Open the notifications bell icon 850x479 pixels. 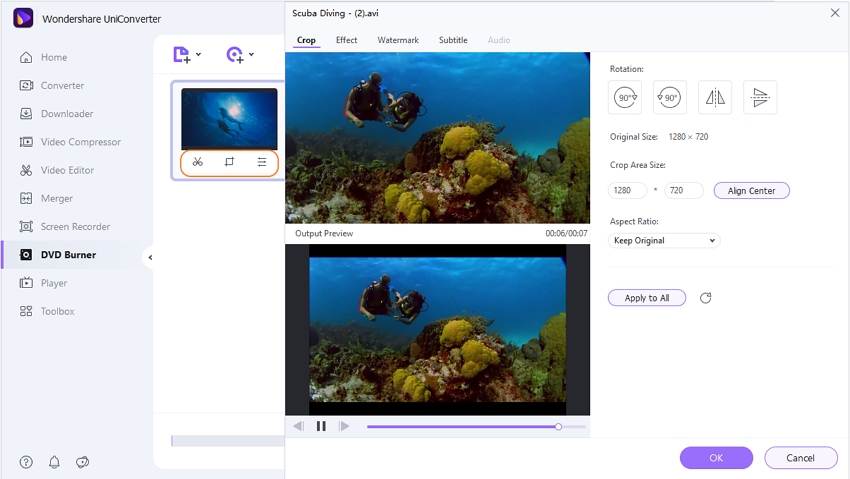click(x=54, y=462)
